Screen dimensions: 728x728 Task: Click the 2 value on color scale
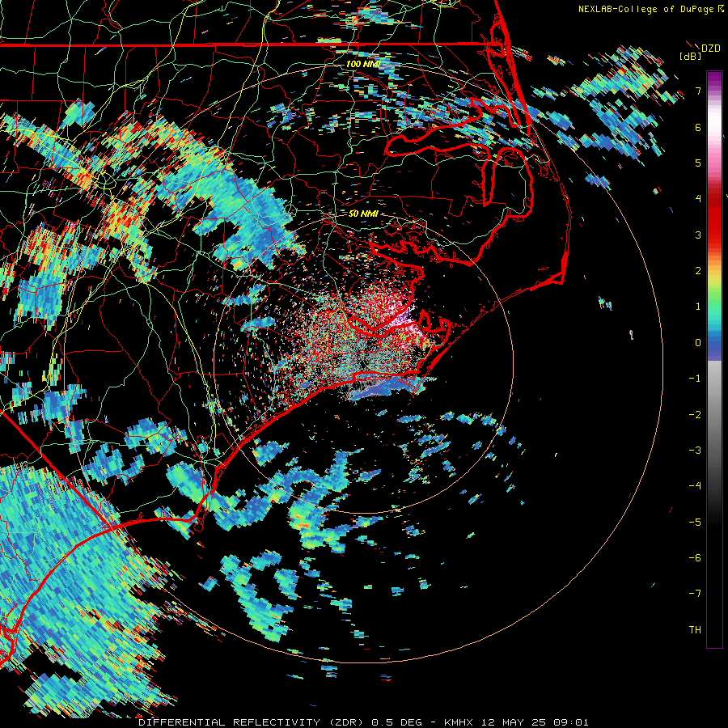pyautogui.click(x=698, y=271)
